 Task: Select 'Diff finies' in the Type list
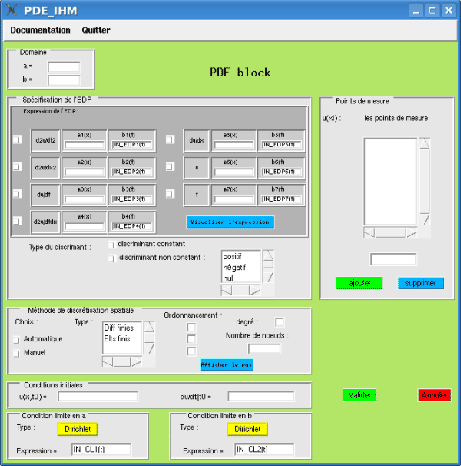click(119, 328)
